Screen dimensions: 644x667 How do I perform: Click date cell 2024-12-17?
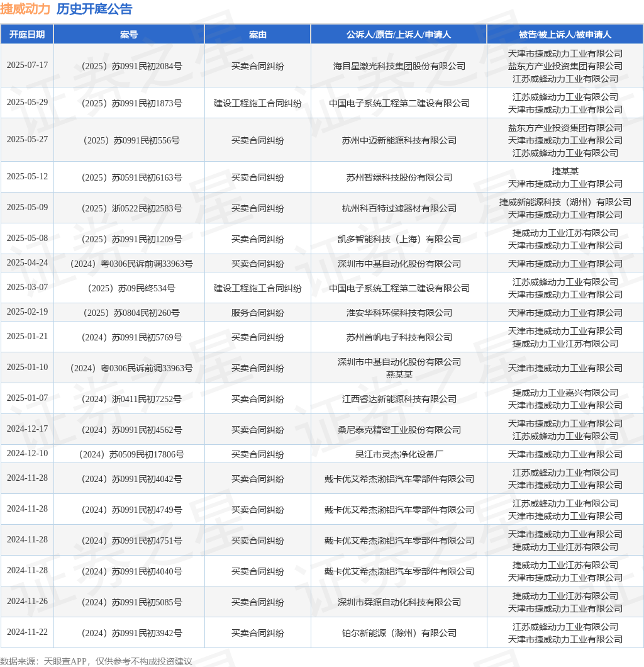(x=27, y=429)
